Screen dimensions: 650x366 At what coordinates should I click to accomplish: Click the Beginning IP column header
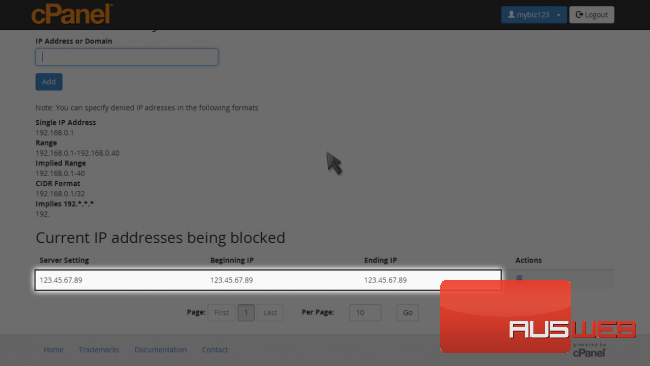(232, 260)
